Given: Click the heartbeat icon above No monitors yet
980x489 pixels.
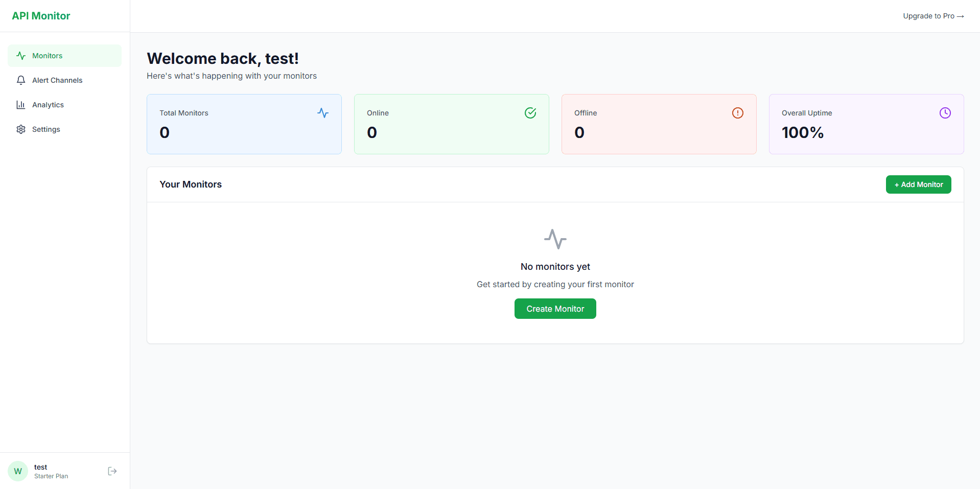Looking at the screenshot, I should point(555,239).
